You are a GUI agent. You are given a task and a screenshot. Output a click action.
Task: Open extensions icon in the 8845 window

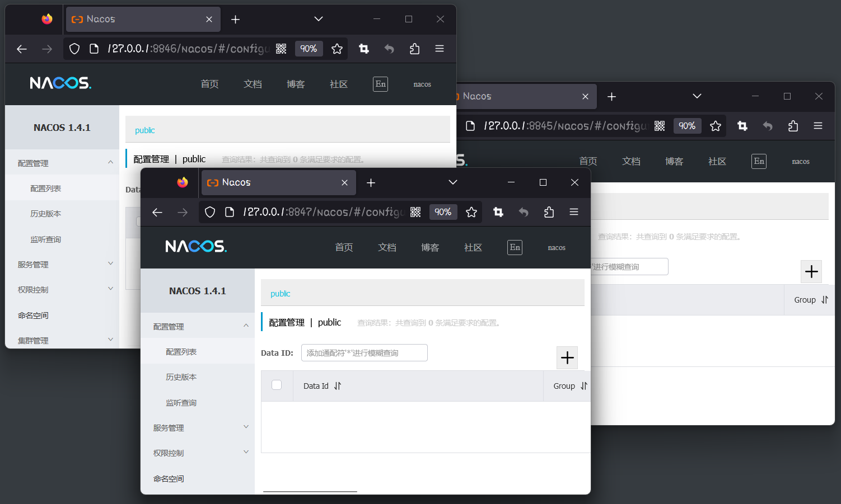click(x=793, y=126)
